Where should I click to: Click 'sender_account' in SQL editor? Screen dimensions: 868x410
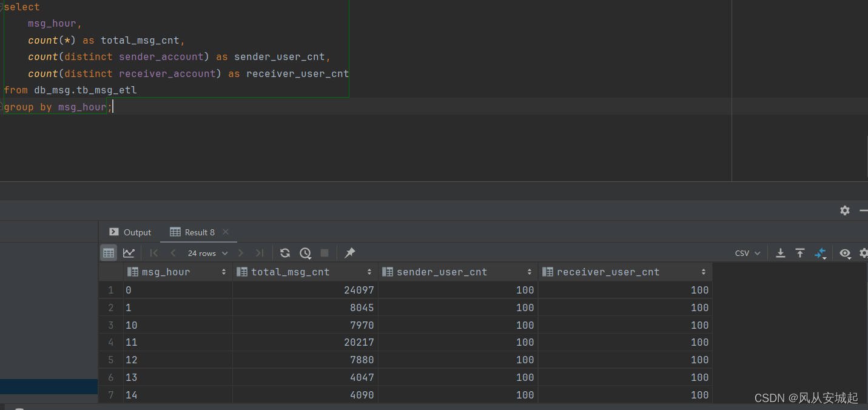click(x=161, y=57)
